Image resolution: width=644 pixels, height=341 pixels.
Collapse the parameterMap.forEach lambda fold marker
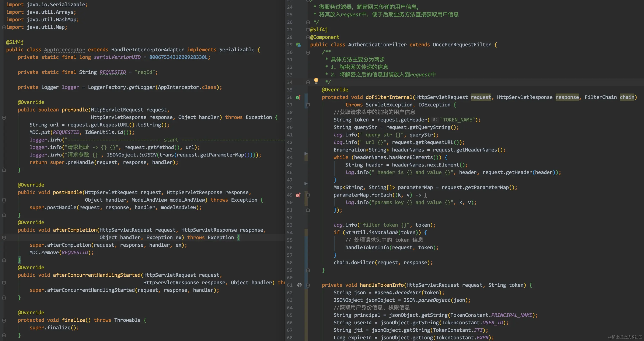coord(308,195)
